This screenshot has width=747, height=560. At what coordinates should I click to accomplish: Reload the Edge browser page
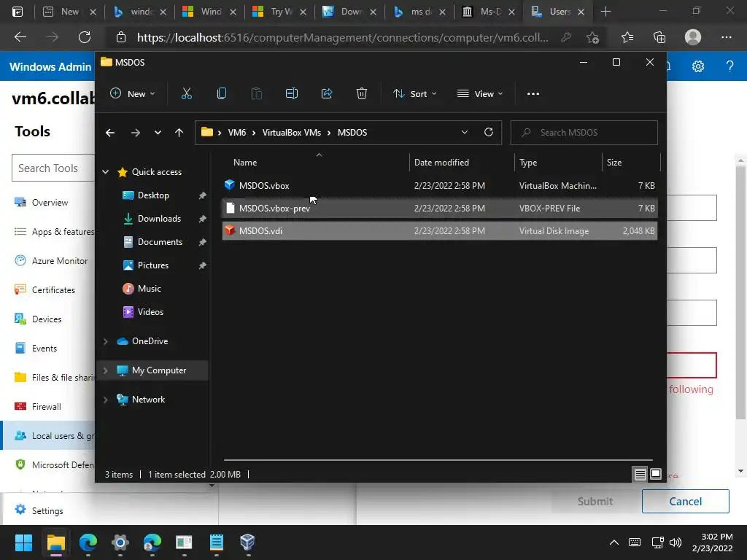[x=85, y=37]
